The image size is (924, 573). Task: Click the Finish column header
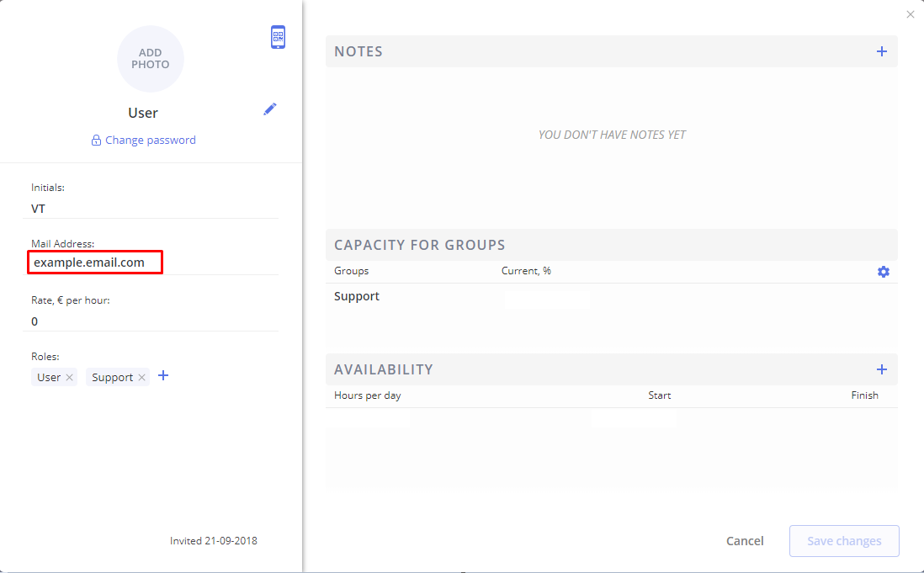(x=864, y=395)
